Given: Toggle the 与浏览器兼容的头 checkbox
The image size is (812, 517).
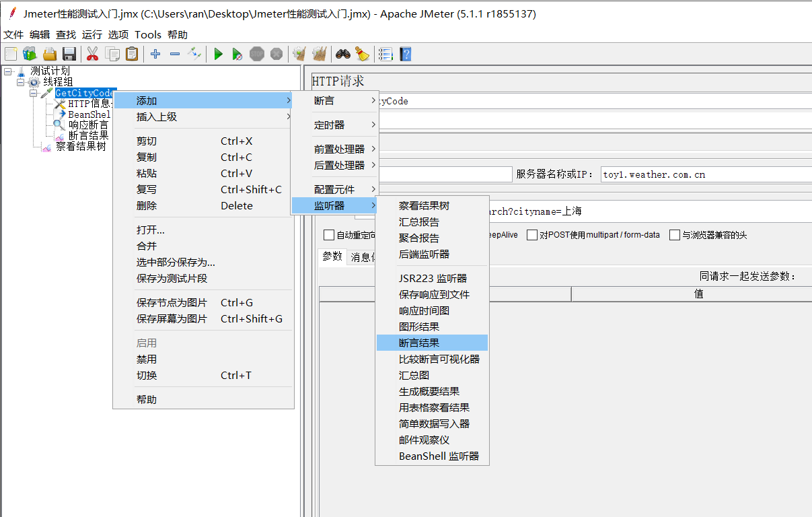Looking at the screenshot, I should click(x=675, y=235).
